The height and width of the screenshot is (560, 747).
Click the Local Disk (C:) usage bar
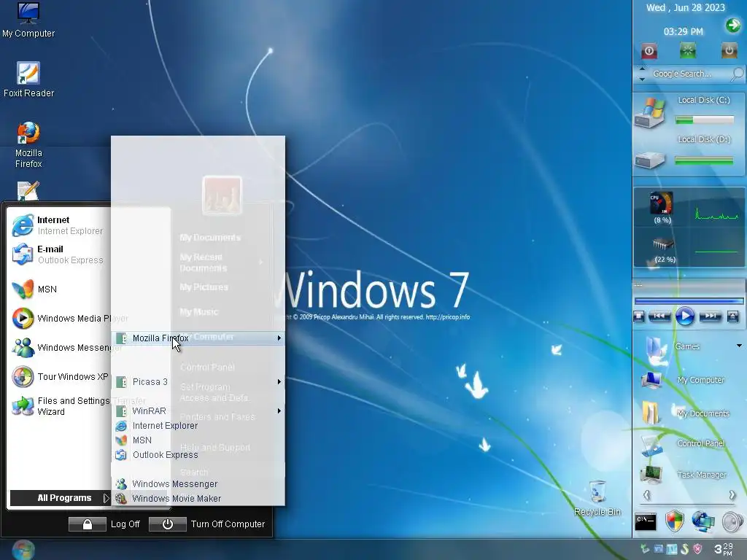[x=705, y=120]
